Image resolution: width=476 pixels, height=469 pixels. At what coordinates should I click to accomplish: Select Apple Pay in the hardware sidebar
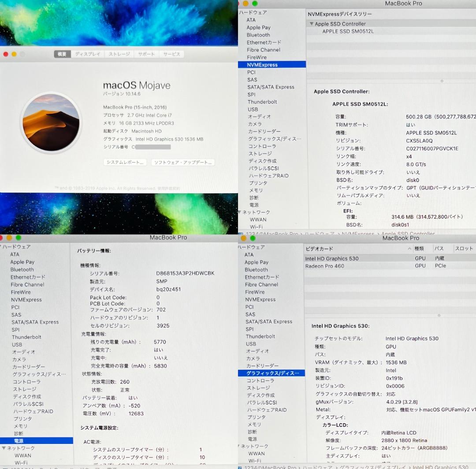(x=258, y=27)
